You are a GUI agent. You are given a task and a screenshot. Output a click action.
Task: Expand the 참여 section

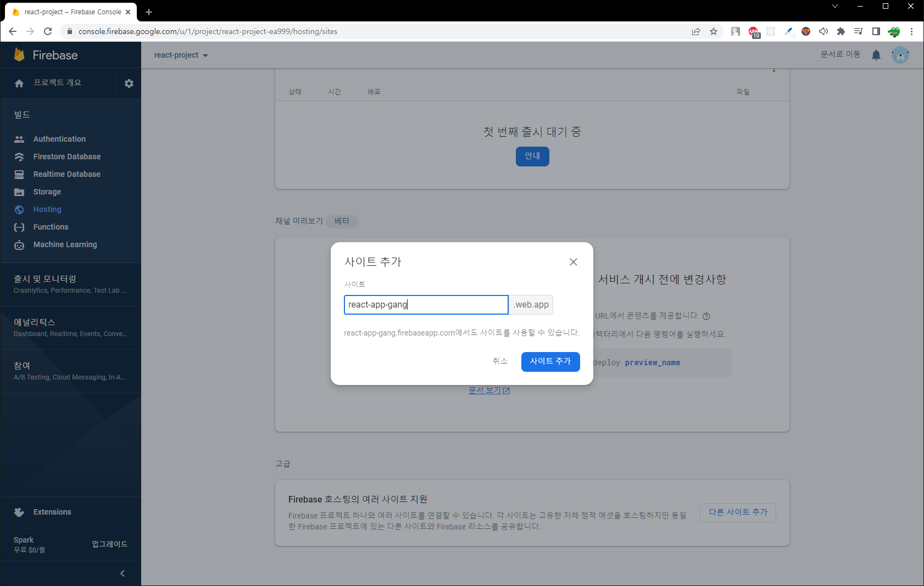pos(71,371)
